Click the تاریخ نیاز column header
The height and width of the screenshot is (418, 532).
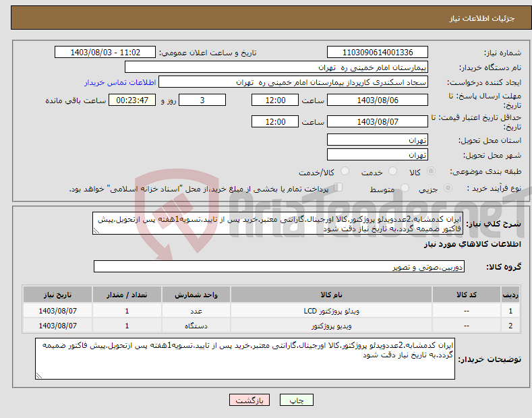tap(58, 295)
